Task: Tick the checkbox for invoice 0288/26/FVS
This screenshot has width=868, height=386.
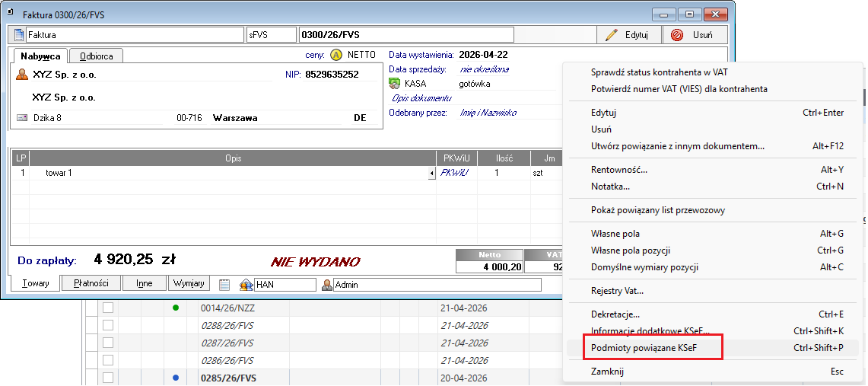Action: [x=107, y=325]
